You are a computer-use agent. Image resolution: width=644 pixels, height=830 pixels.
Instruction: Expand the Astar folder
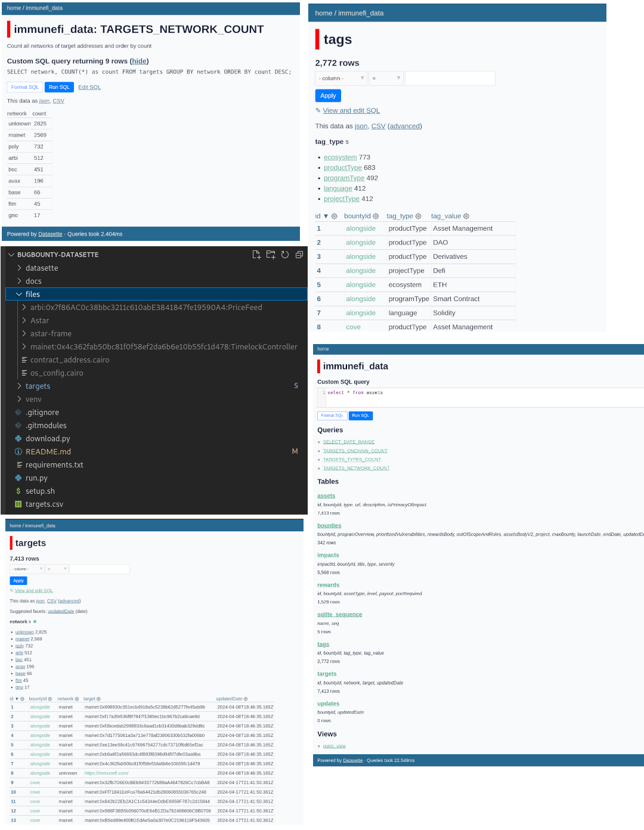39,321
